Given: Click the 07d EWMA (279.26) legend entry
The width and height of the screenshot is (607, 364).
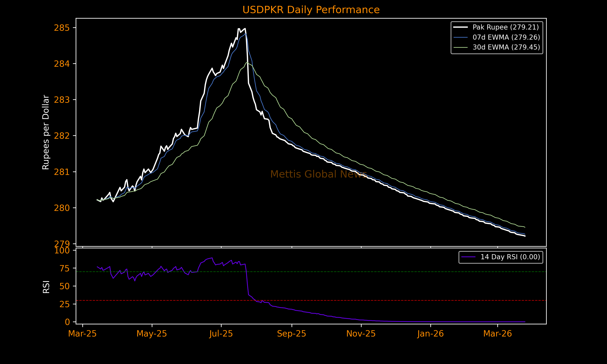Looking at the screenshot, I should point(506,37).
